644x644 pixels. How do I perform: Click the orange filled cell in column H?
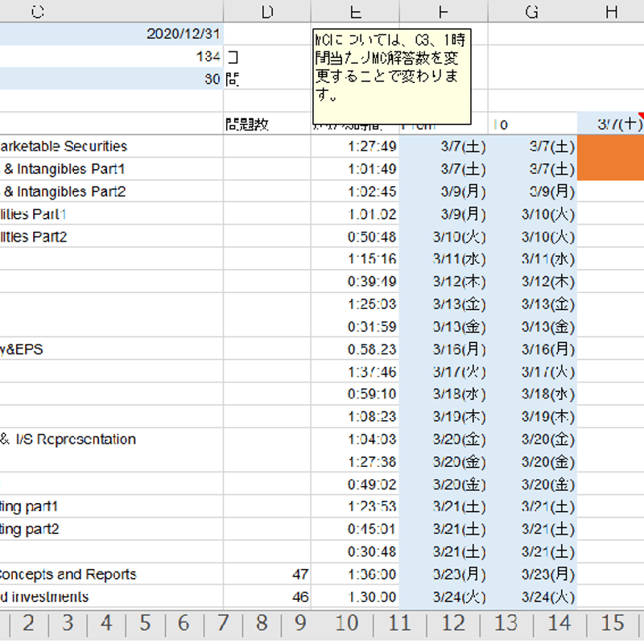point(611,158)
